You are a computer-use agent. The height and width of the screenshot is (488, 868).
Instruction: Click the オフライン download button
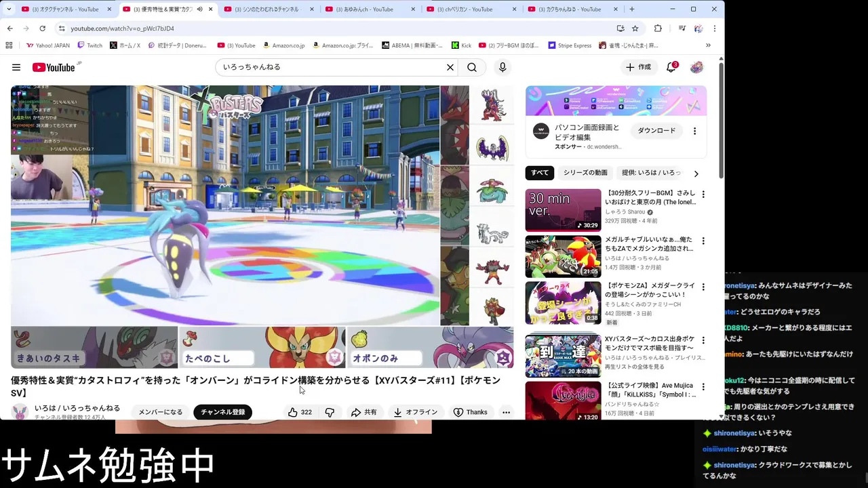point(415,412)
